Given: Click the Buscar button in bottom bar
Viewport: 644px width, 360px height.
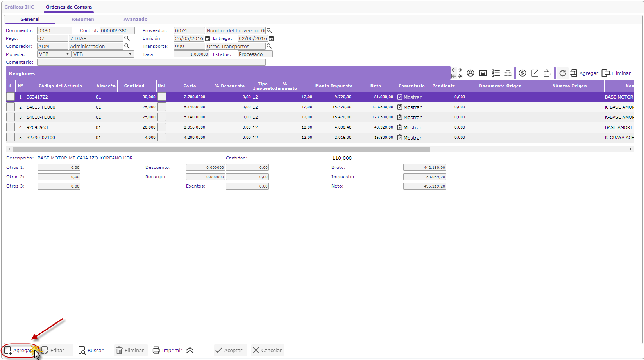Looking at the screenshot, I should point(91,350).
